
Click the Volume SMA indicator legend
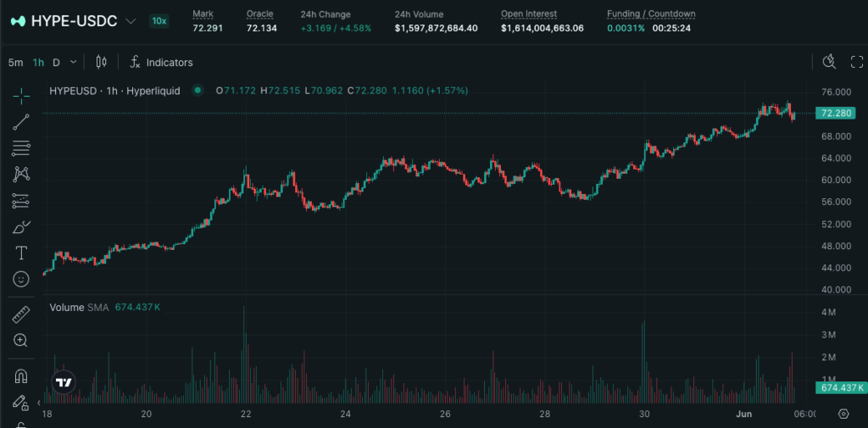(81, 307)
